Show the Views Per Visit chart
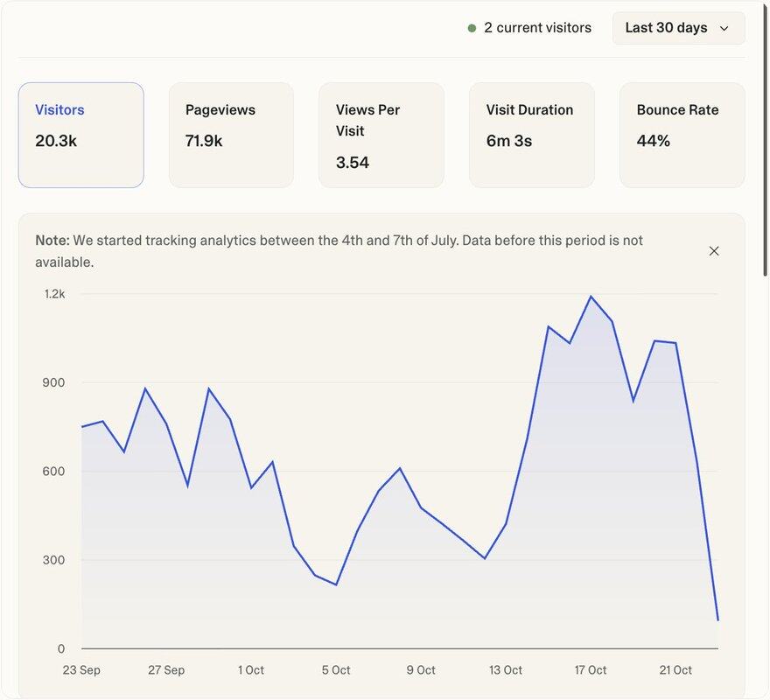The image size is (770, 700). pos(381,135)
